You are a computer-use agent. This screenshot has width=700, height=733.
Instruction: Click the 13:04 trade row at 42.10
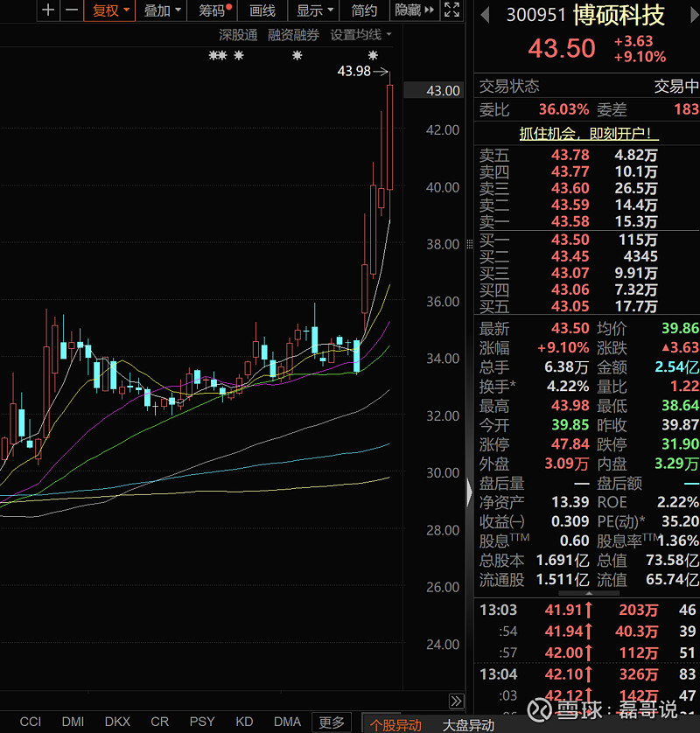pos(587,674)
